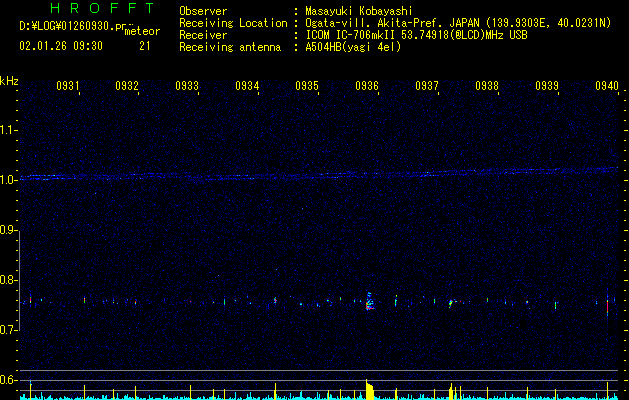Click the 0.8 kHz axis label
The width and height of the screenshot is (629, 400).
(9, 280)
